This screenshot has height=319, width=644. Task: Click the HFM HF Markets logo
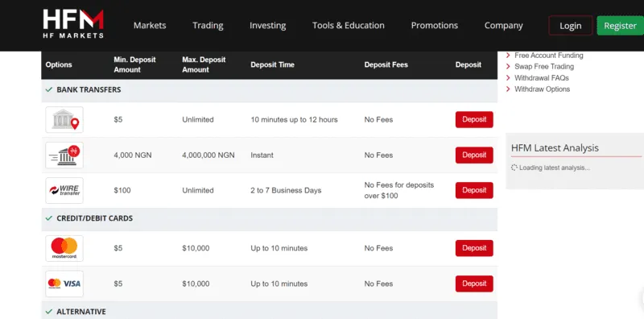(x=73, y=24)
